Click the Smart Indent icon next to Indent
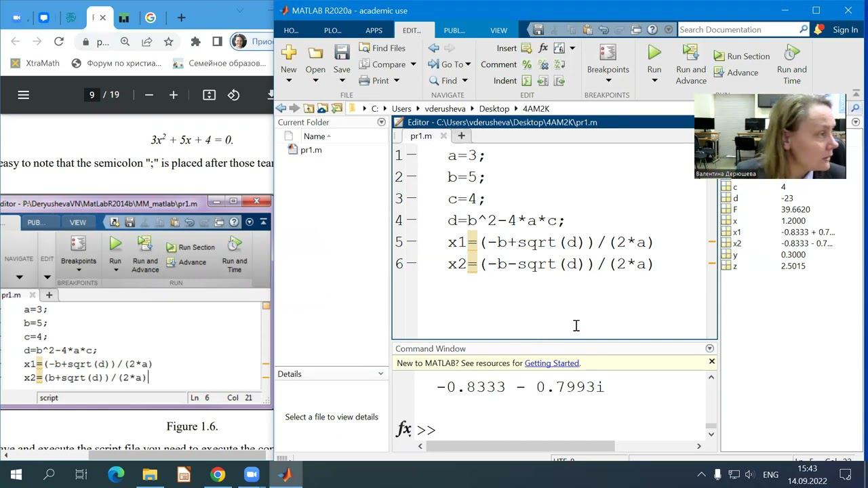 (527, 81)
